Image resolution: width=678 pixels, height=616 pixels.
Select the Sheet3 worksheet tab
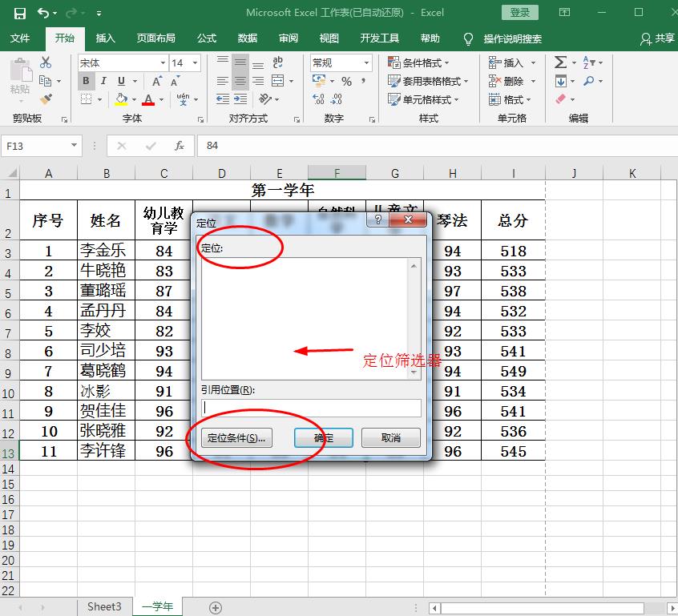(x=104, y=606)
